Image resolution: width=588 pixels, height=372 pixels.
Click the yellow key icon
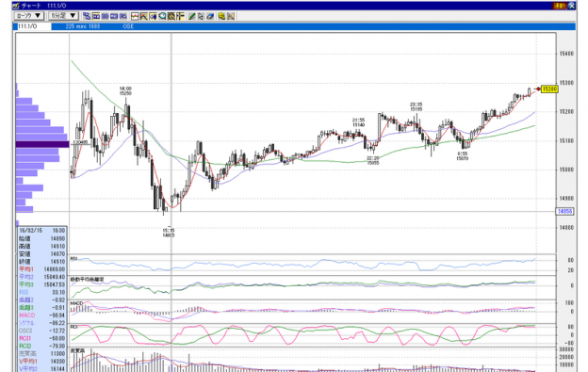tap(221, 16)
